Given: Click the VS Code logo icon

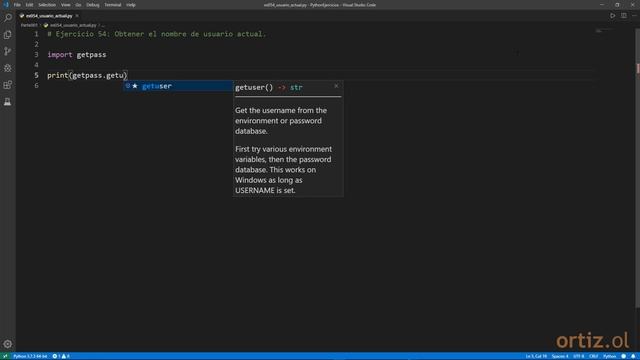Looking at the screenshot, I should click(6, 5).
